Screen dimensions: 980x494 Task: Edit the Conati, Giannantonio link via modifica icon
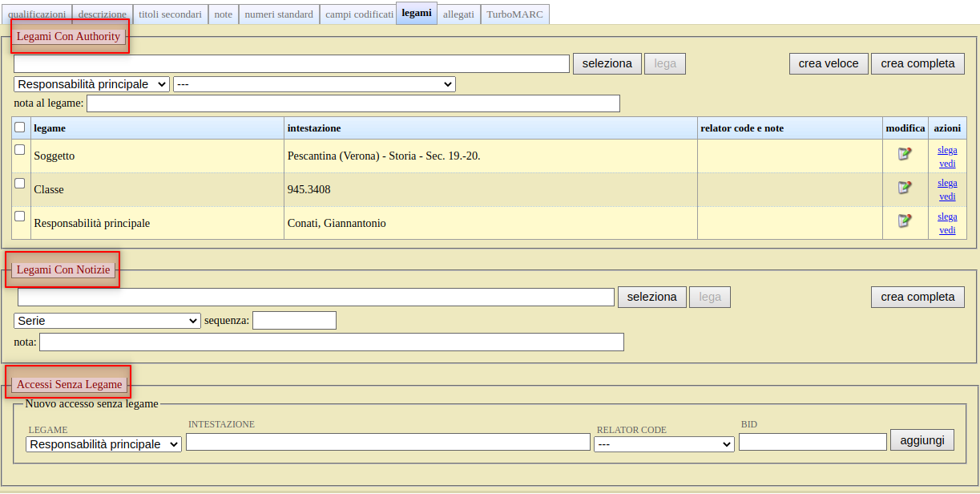click(x=905, y=221)
